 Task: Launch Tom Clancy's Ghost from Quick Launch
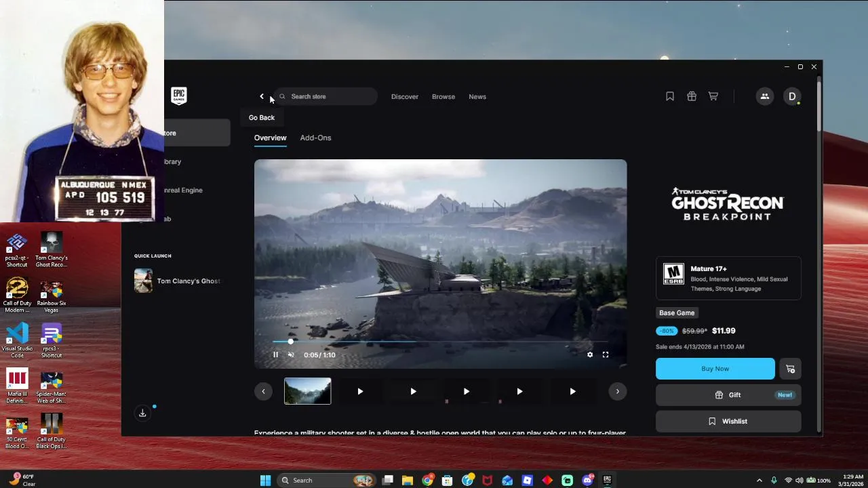[178, 281]
